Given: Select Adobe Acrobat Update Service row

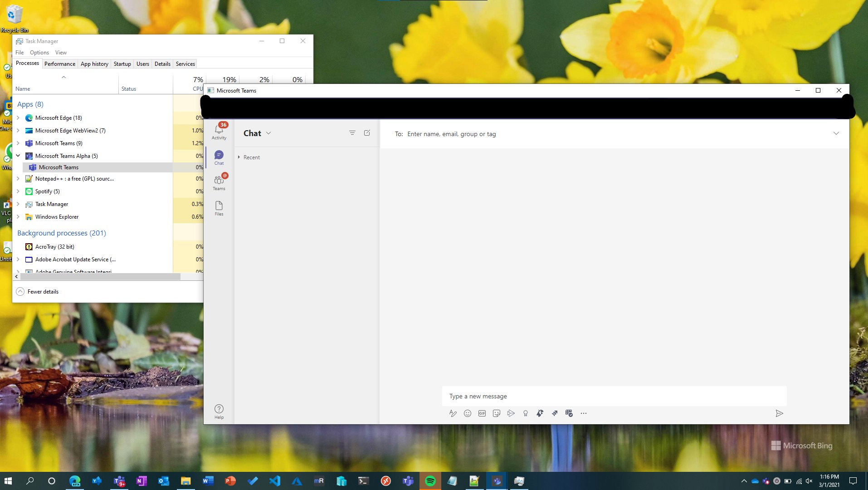Looking at the screenshot, I should coord(93,260).
